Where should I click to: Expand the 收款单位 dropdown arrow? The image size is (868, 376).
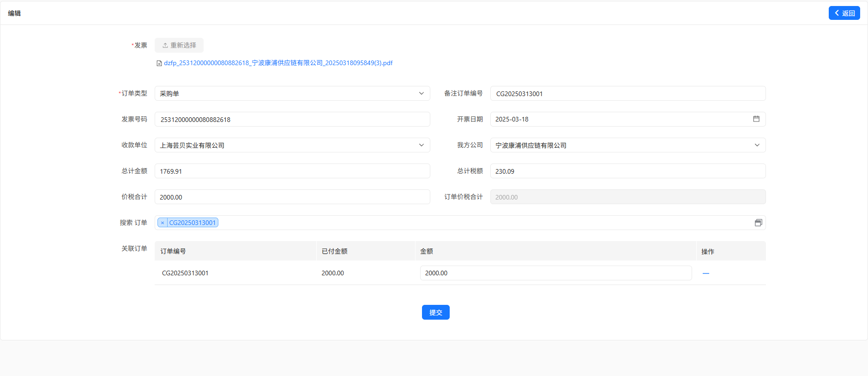pyautogui.click(x=422, y=145)
